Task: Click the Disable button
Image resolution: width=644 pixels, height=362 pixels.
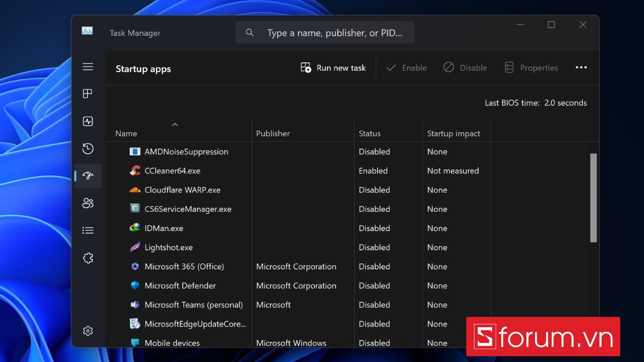Action: coord(465,68)
